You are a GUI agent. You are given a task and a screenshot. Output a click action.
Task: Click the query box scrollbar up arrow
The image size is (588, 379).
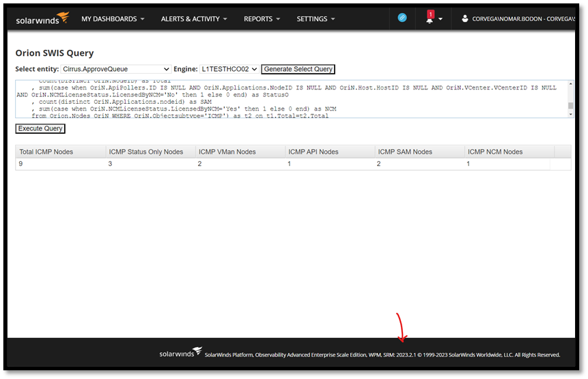click(571, 83)
